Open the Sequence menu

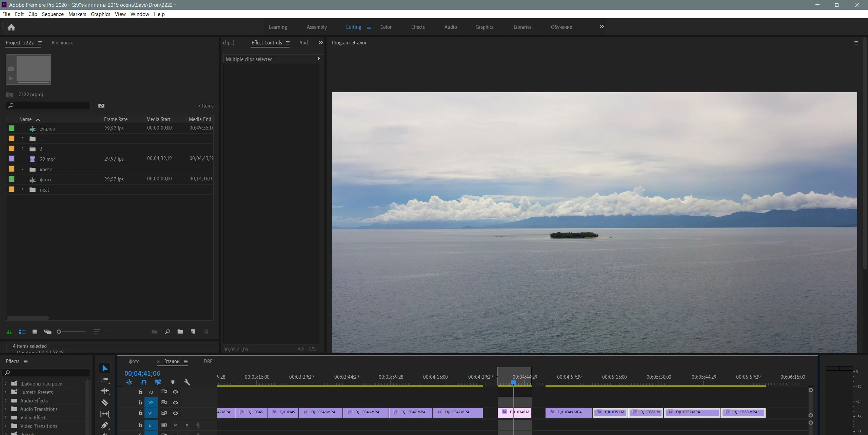point(53,14)
